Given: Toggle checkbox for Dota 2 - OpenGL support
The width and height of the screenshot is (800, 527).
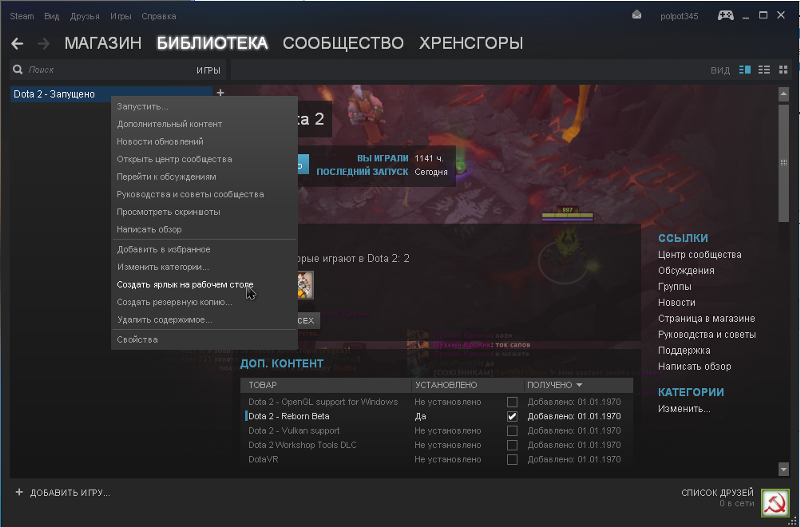Looking at the screenshot, I should (x=512, y=402).
